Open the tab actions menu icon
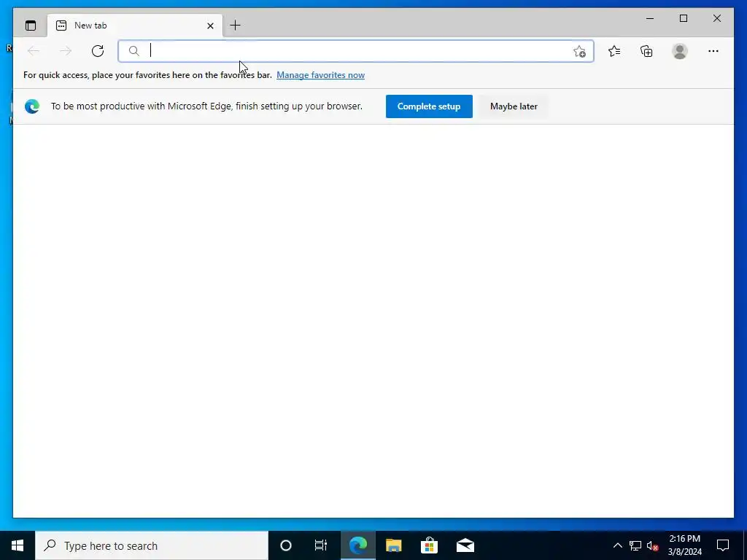747x560 pixels. click(x=31, y=26)
